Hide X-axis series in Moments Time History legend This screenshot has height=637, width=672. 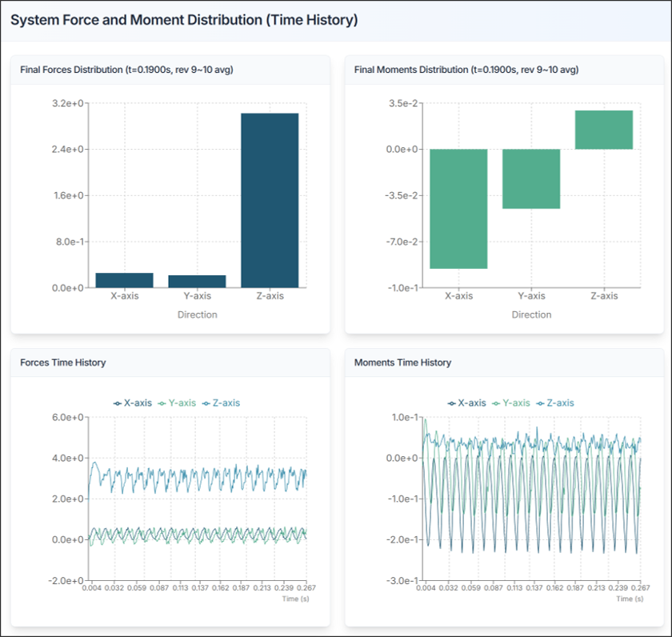click(x=467, y=403)
